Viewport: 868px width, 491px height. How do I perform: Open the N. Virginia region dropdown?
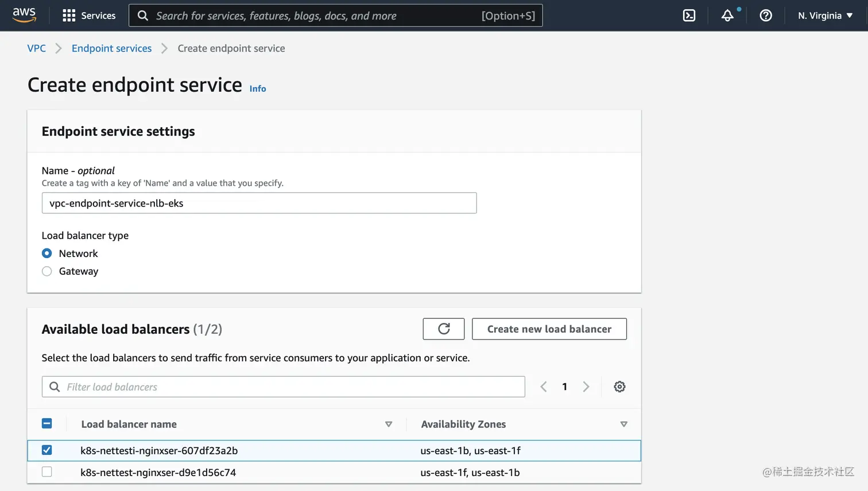825,15
